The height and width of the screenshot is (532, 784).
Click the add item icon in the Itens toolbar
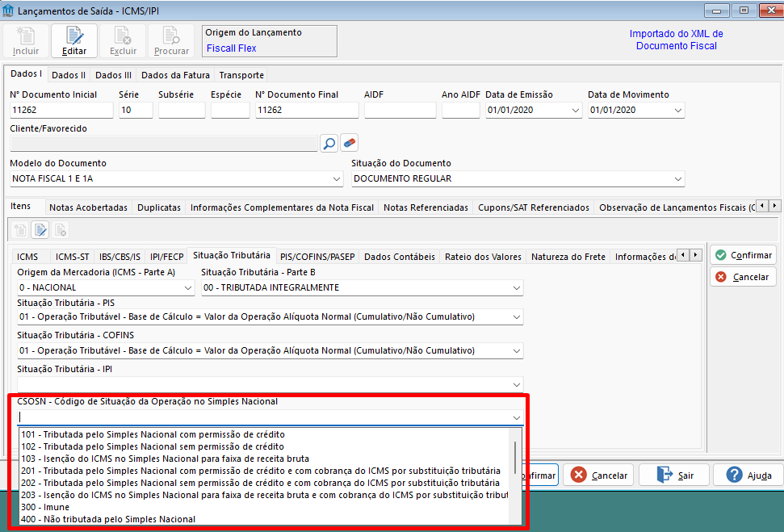(x=20, y=230)
